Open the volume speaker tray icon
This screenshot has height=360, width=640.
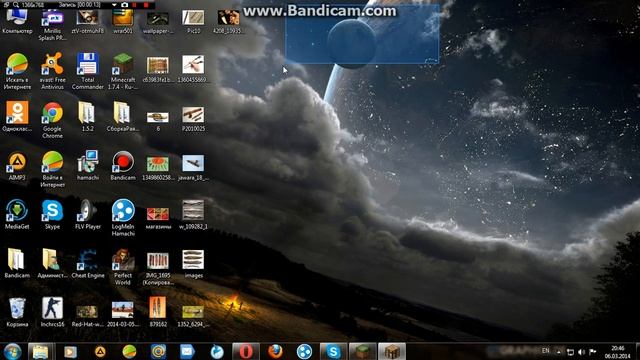coord(582,352)
